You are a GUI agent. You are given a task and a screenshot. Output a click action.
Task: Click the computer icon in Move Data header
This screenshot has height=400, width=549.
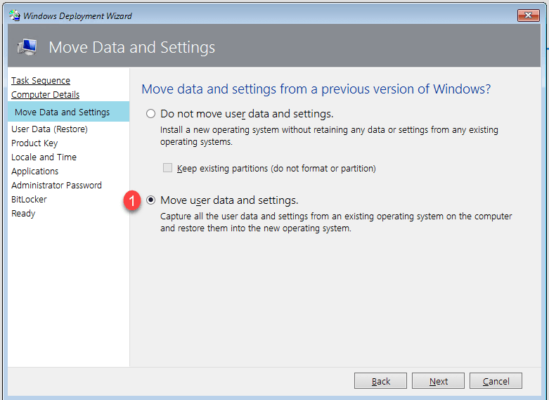point(27,47)
